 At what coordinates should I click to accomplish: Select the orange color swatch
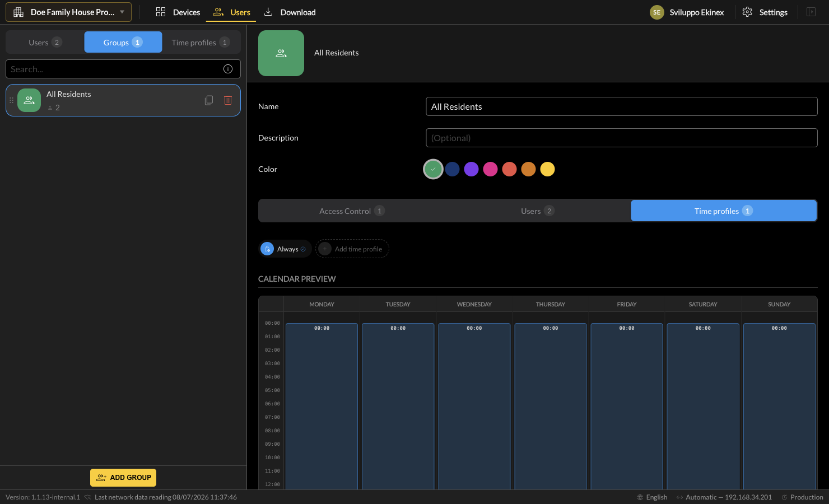click(529, 169)
